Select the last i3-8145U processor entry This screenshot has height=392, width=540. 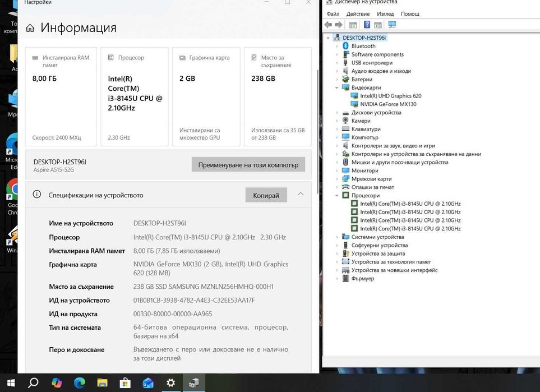coord(410,228)
